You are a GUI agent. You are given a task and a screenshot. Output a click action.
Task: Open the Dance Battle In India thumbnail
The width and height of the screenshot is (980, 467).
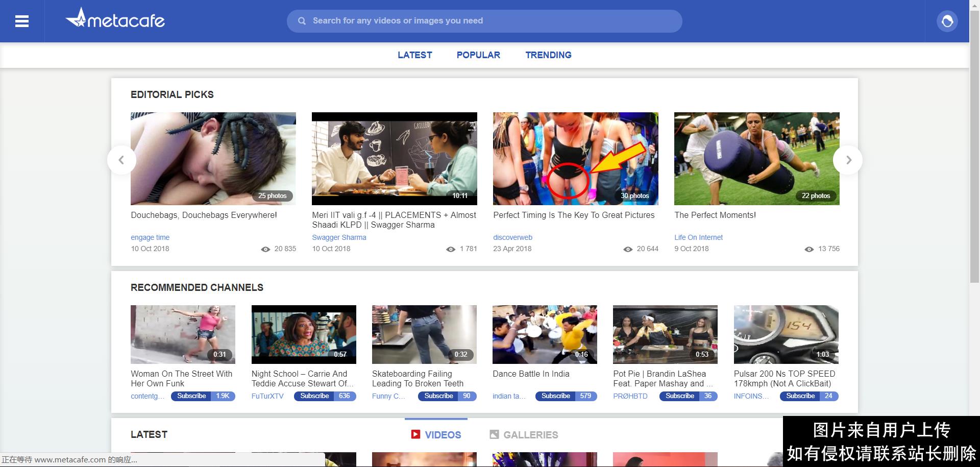pyautogui.click(x=545, y=334)
